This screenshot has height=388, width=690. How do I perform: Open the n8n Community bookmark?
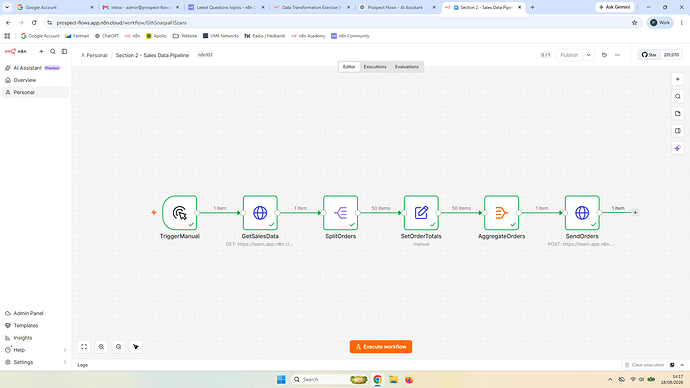[350, 36]
